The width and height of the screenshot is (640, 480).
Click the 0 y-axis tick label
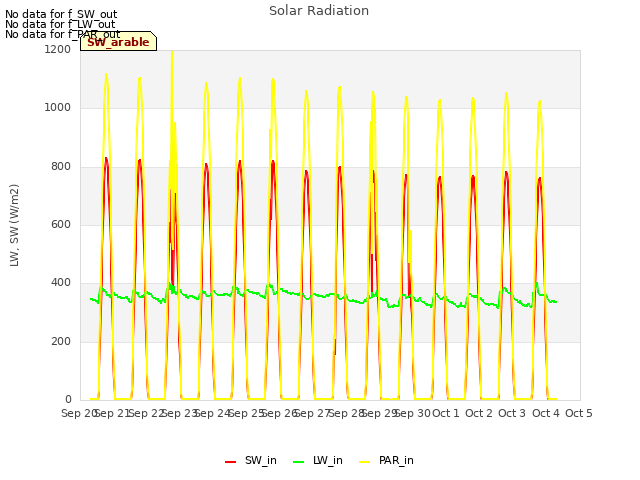(68, 399)
